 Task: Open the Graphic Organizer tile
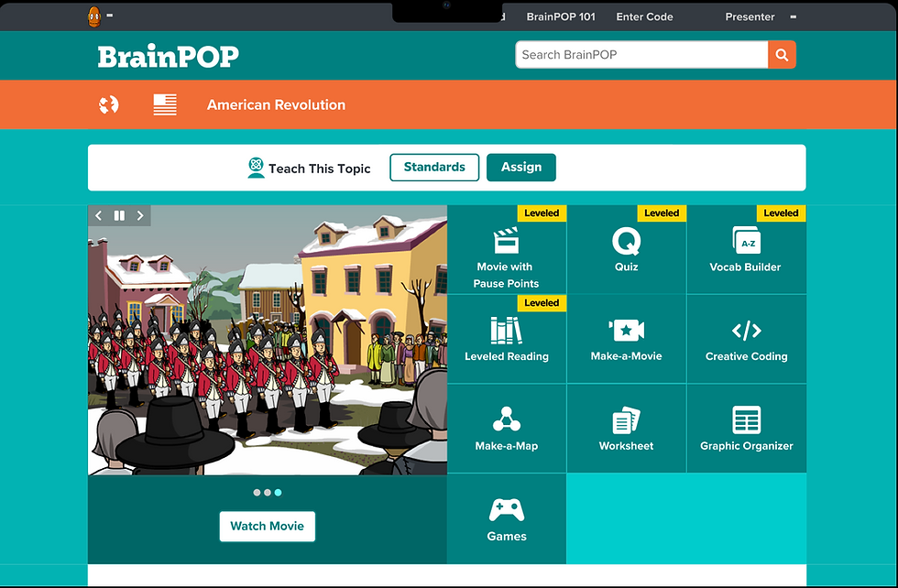tap(746, 429)
